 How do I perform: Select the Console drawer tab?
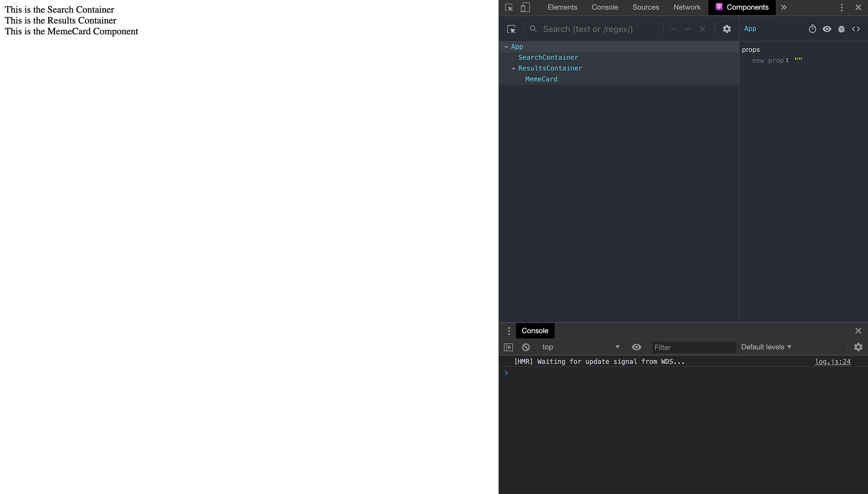pos(535,331)
